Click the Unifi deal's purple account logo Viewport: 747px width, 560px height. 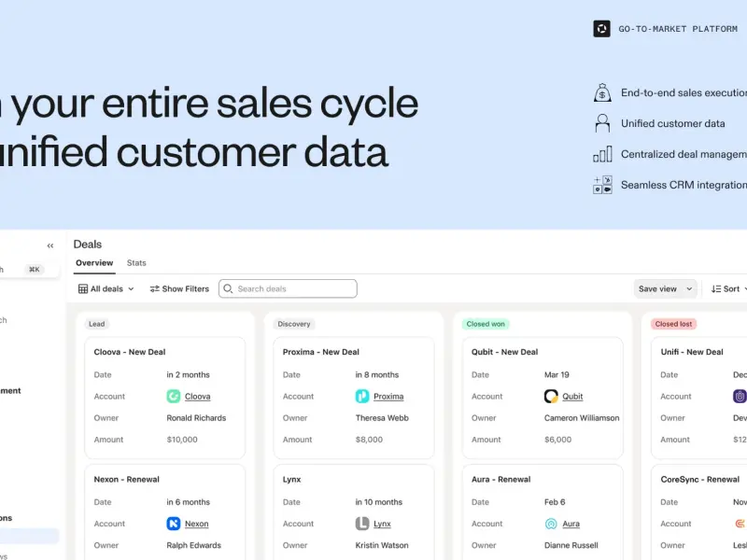740,396
